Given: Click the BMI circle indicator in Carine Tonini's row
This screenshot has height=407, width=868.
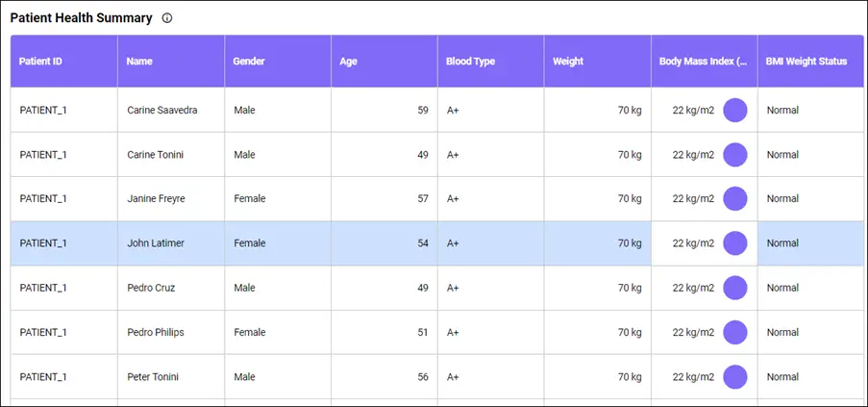Looking at the screenshot, I should [735, 155].
